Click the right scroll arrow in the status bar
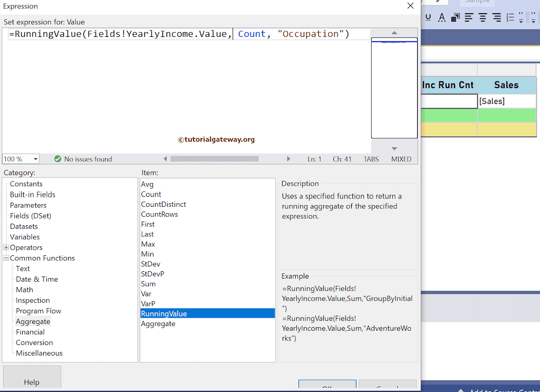The height and width of the screenshot is (392, 540). pos(289,159)
